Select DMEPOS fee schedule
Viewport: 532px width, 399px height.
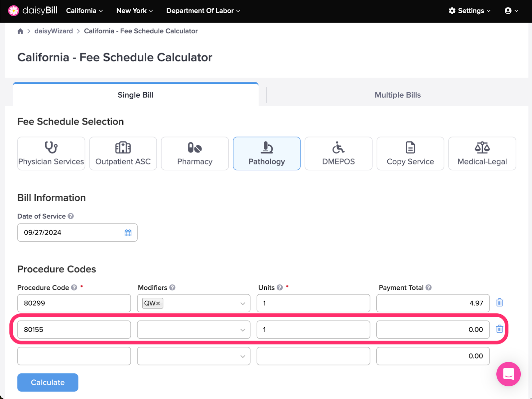tap(338, 153)
